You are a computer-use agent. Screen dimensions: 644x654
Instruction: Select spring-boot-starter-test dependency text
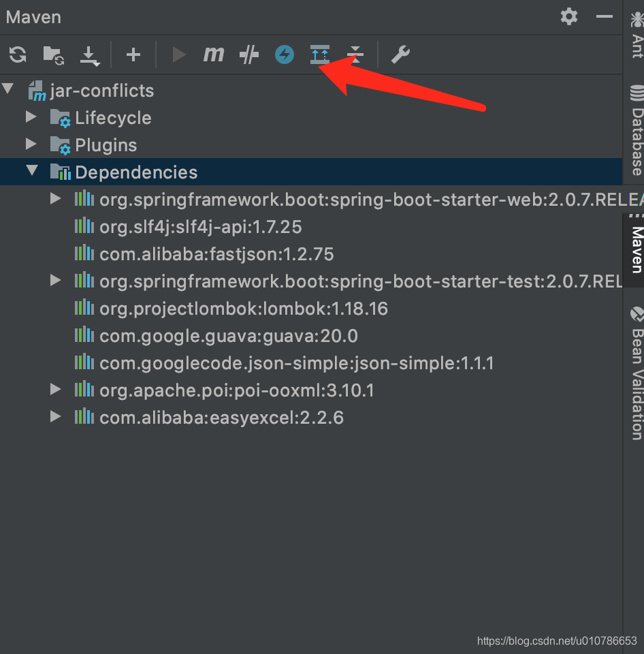click(x=361, y=281)
